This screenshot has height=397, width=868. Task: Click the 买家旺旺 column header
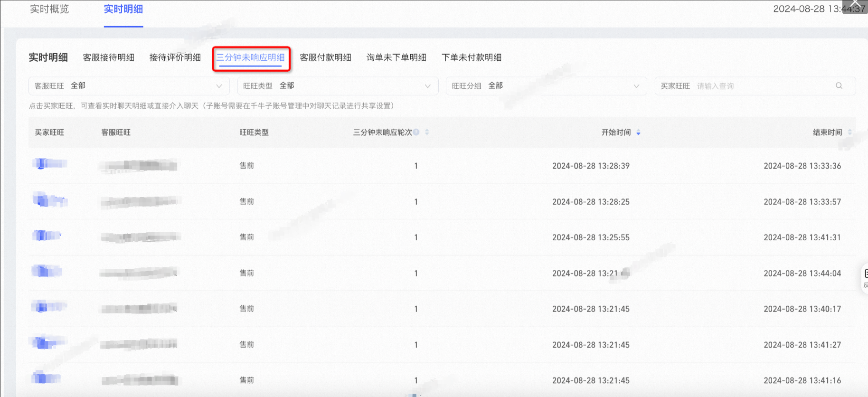(x=49, y=132)
